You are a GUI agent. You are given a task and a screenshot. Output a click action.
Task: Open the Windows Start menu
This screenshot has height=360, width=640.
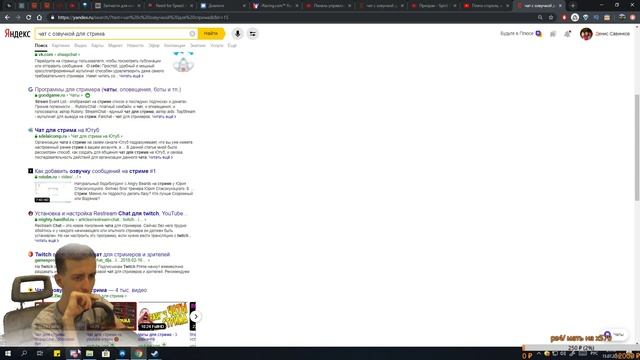(x=8, y=353)
